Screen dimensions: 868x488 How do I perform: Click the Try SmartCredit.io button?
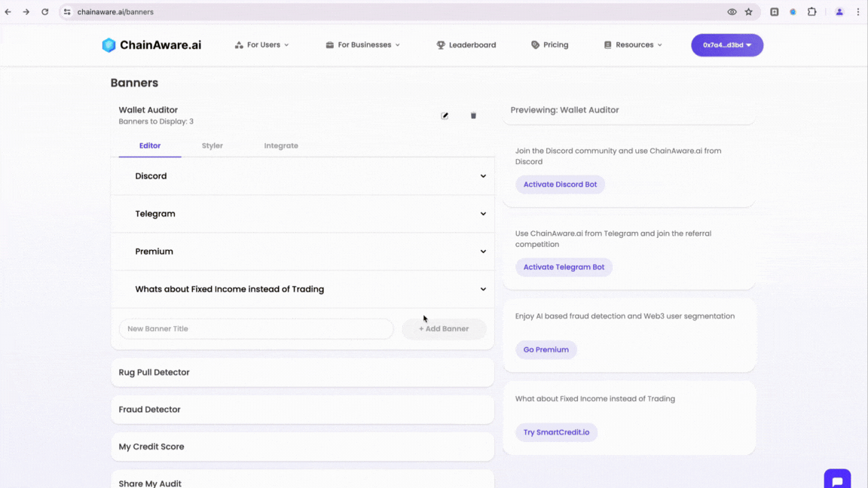[556, 432]
